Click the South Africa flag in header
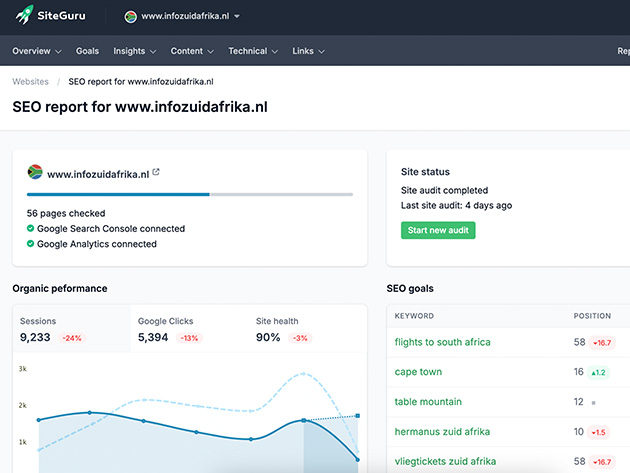This screenshot has width=630, height=473. pos(130,17)
